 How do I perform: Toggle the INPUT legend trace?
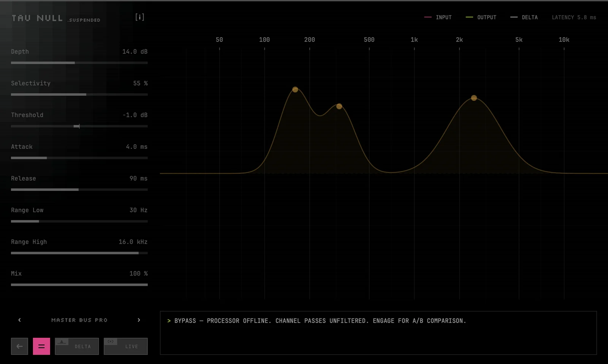[438, 17]
